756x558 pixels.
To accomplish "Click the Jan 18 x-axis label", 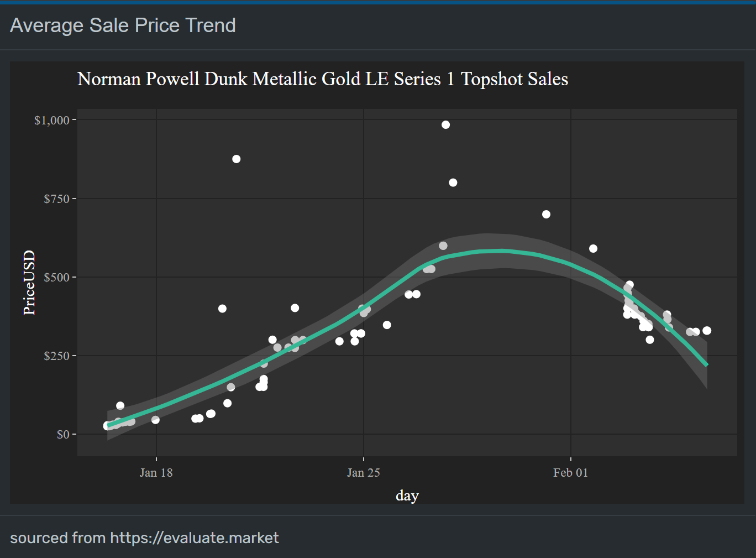I will point(156,472).
